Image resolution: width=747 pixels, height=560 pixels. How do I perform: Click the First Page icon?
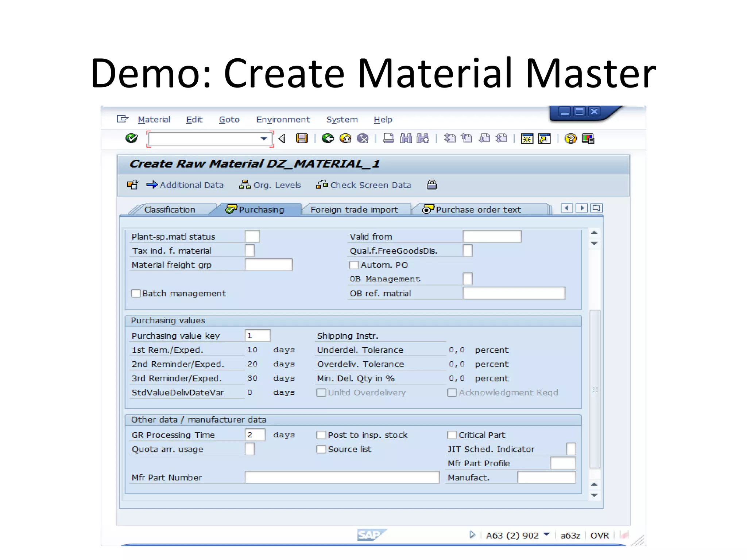click(x=449, y=139)
